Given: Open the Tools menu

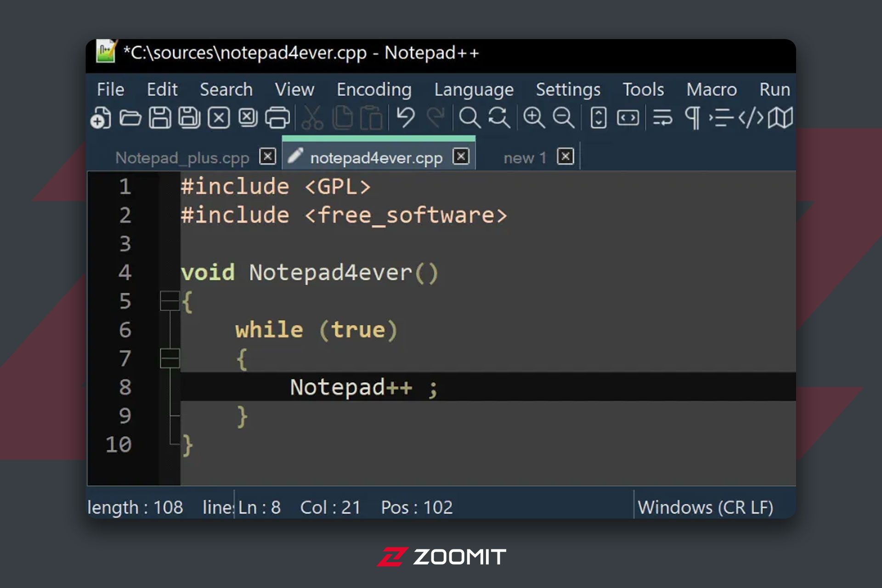Looking at the screenshot, I should 643,89.
